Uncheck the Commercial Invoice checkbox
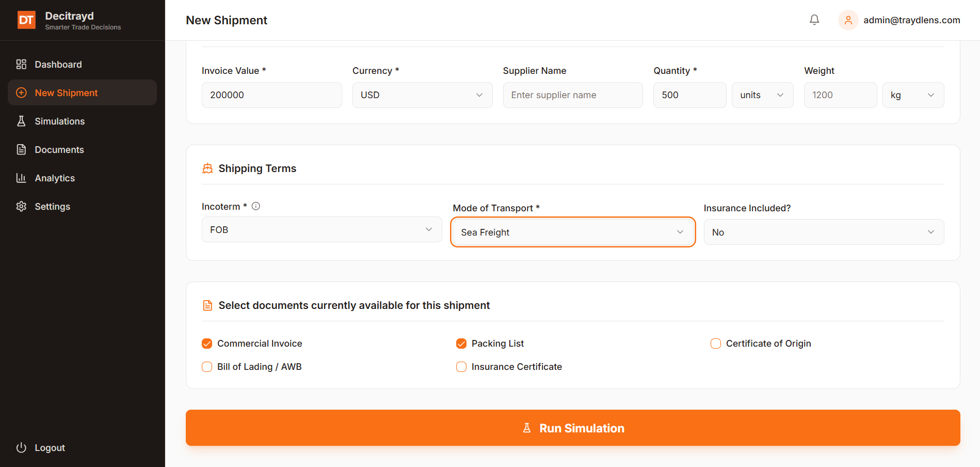980x467 pixels. [x=207, y=344]
